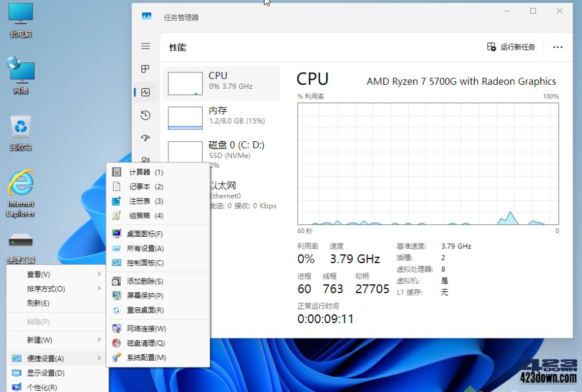Open the Task Manager more options icon

click(558, 46)
